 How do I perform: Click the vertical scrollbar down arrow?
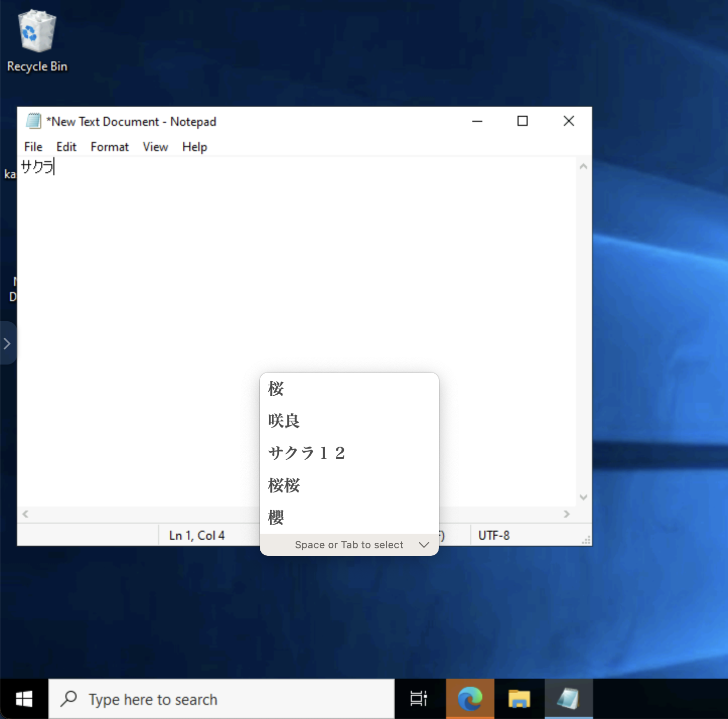point(583,497)
